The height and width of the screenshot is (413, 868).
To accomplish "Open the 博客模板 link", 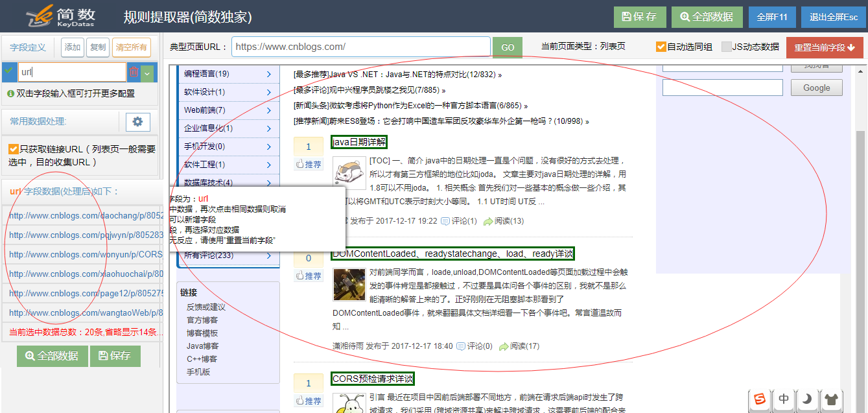I will pos(202,333).
